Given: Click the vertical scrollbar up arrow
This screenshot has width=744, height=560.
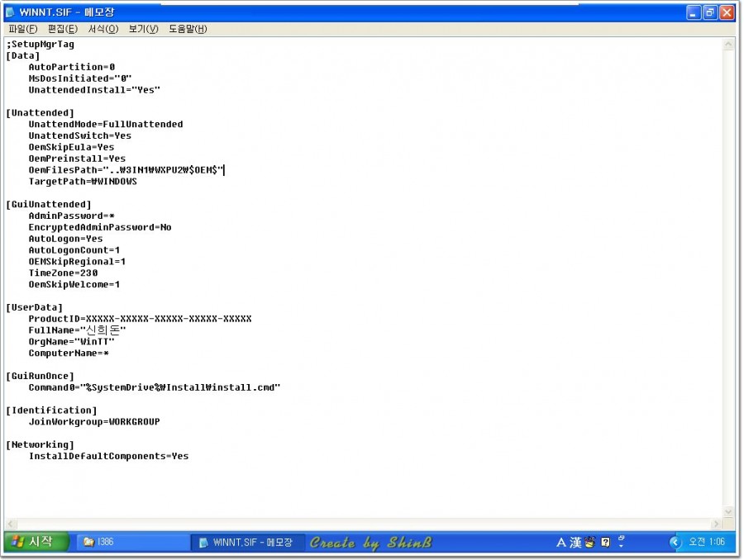Looking at the screenshot, I should (x=728, y=45).
